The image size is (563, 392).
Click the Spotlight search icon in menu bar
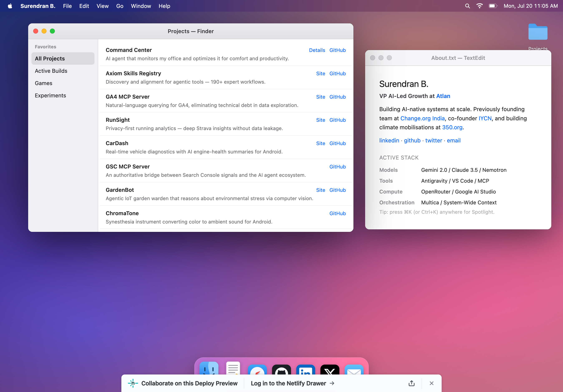[467, 6]
